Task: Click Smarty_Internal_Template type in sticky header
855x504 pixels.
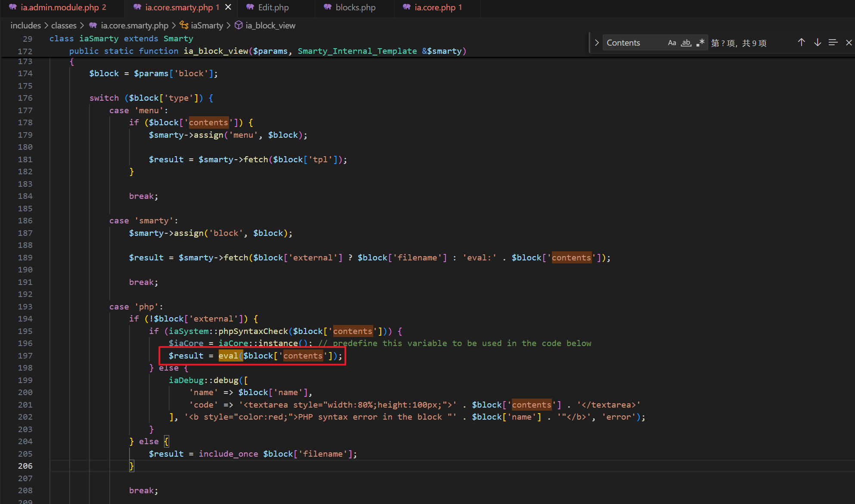Action: 357,51
